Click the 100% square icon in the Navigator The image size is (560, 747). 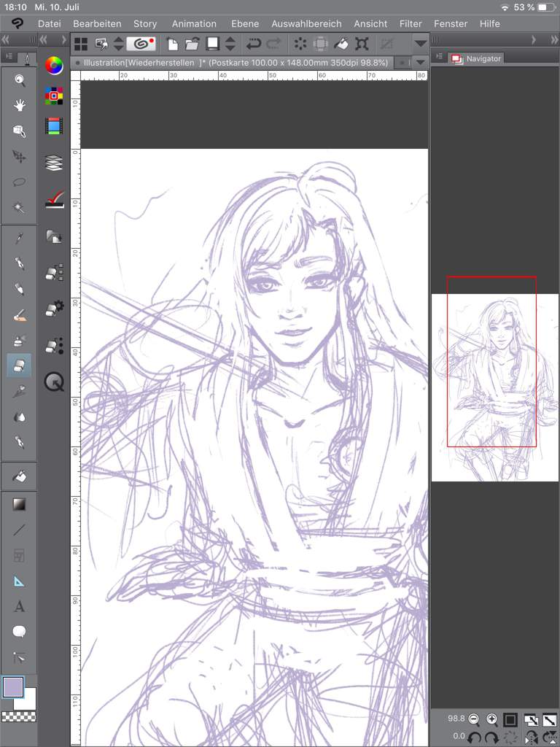point(510,719)
